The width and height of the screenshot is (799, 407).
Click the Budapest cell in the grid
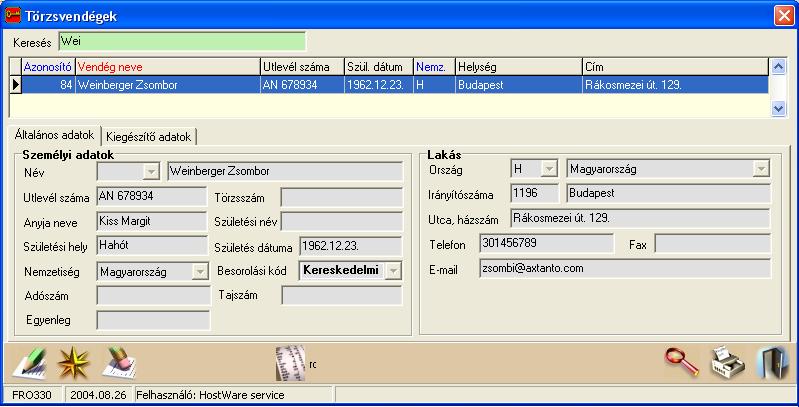point(519,85)
